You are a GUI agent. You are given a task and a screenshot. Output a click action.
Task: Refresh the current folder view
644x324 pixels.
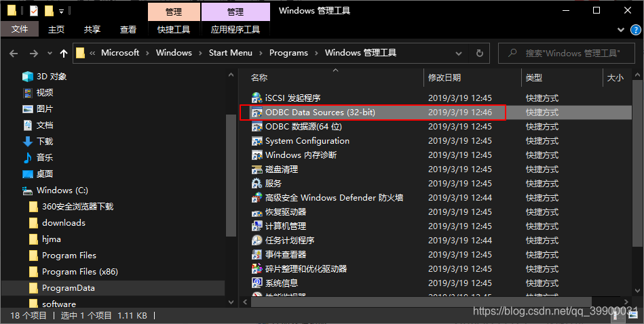(x=479, y=54)
